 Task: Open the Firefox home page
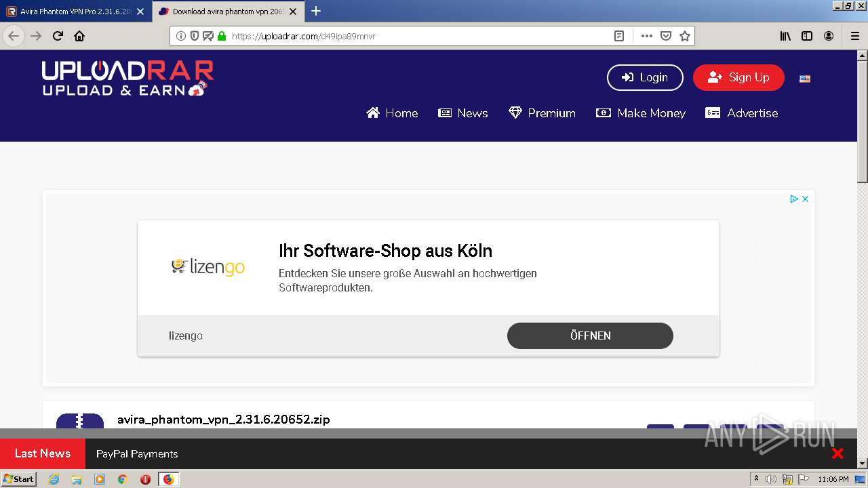(79, 36)
